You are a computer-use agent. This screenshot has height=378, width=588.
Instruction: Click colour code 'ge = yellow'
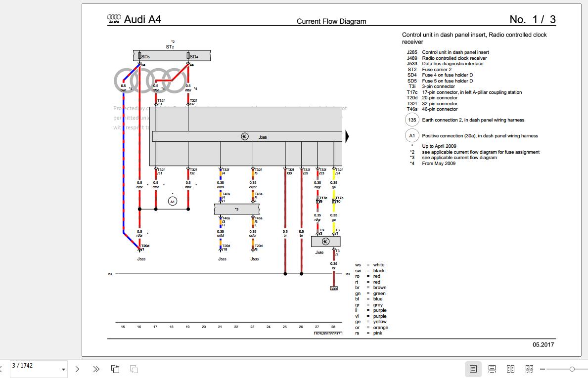click(x=371, y=322)
